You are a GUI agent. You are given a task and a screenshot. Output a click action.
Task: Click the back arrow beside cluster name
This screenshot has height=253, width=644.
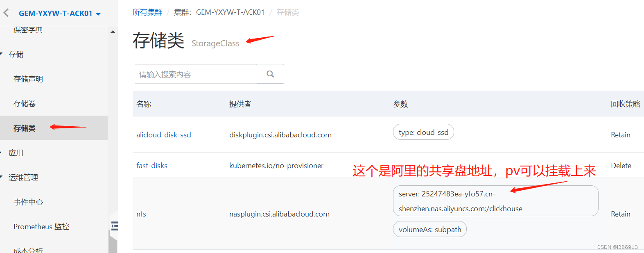pos(6,13)
